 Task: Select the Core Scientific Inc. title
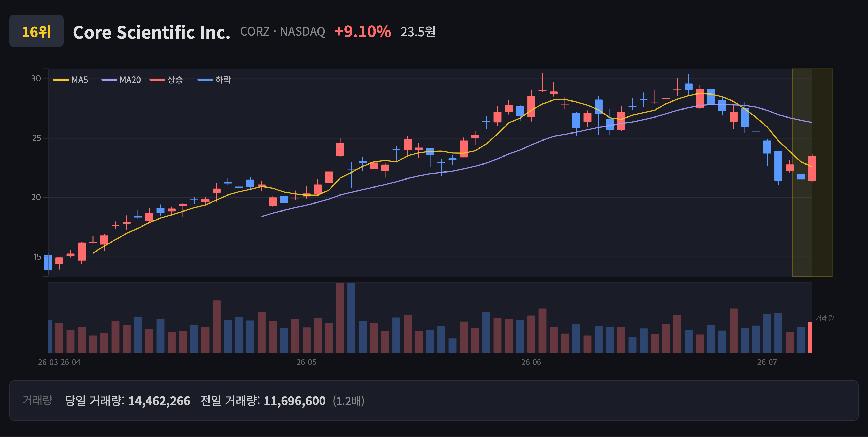click(152, 32)
